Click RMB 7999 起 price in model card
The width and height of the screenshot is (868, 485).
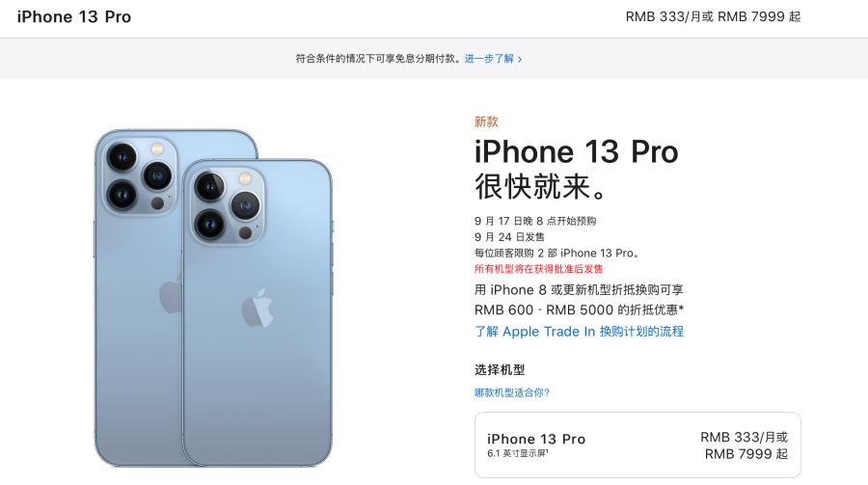(746, 454)
